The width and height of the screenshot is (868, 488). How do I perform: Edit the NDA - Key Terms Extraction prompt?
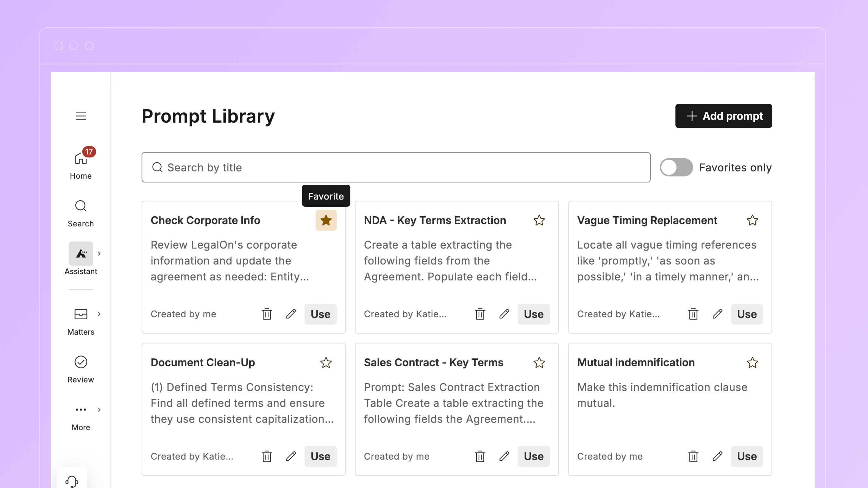coord(504,314)
